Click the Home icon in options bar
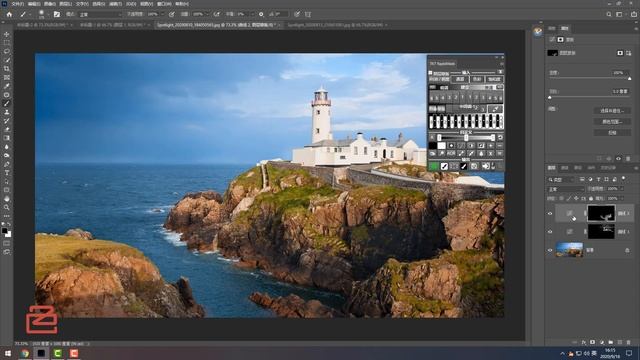The width and height of the screenshot is (640, 360). tap(9, 14)
